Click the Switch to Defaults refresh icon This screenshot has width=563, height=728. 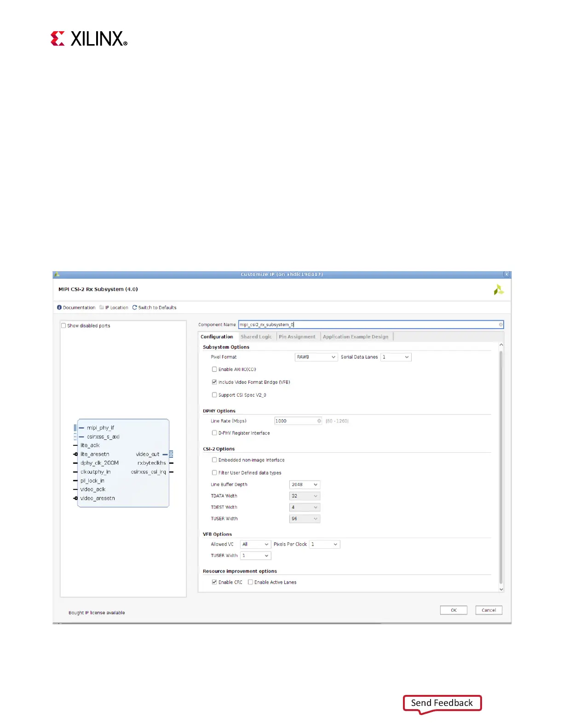[x=135, y=307]
